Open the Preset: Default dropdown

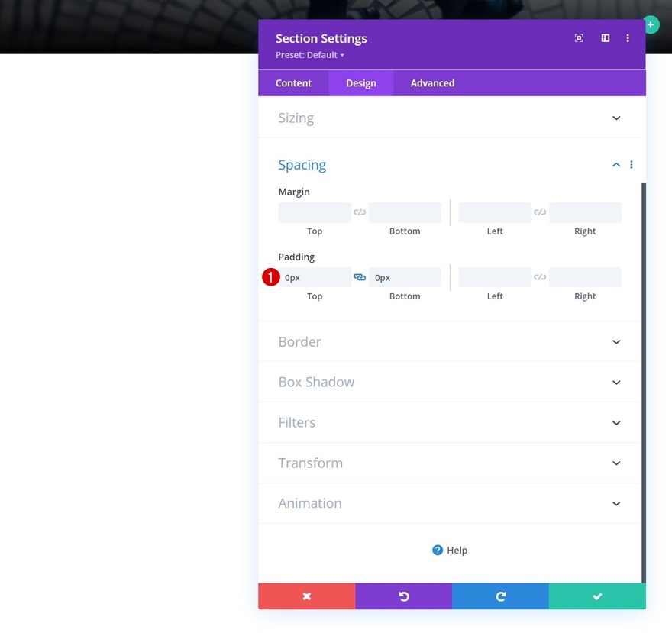[310, 55]
